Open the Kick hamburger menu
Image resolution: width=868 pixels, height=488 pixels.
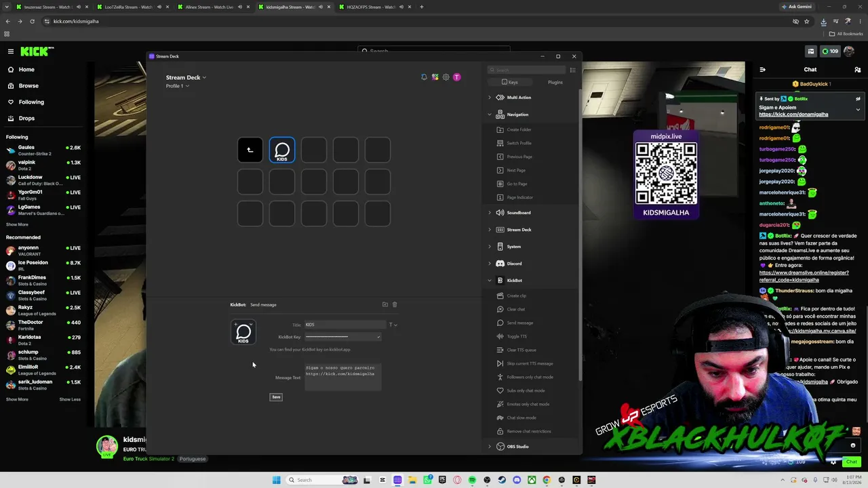(x=10, y=52)
